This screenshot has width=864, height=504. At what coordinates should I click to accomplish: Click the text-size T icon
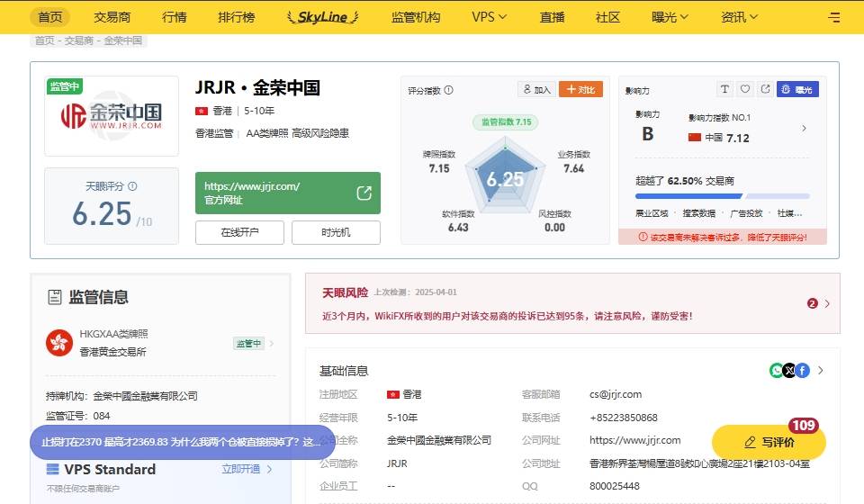pos(724,89)
